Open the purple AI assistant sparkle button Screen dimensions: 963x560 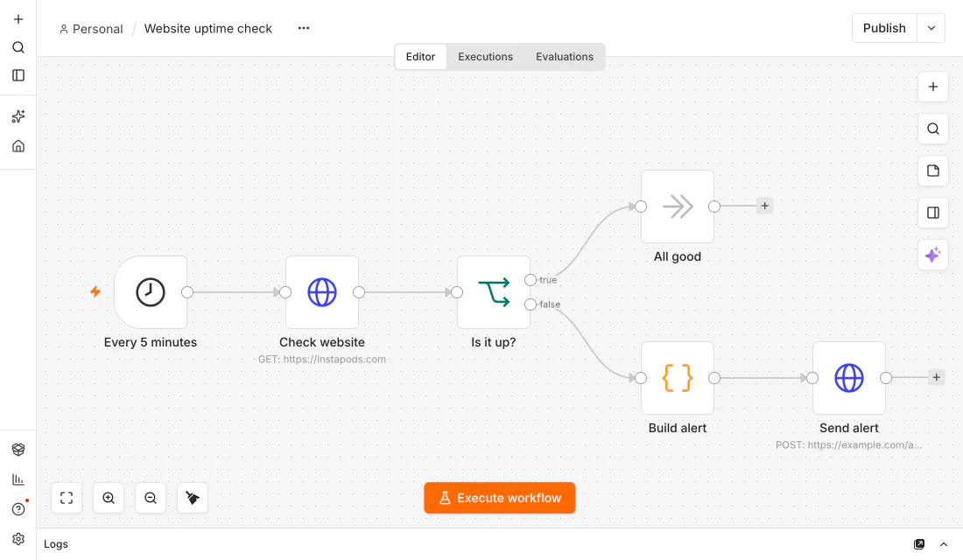(933, 255)
